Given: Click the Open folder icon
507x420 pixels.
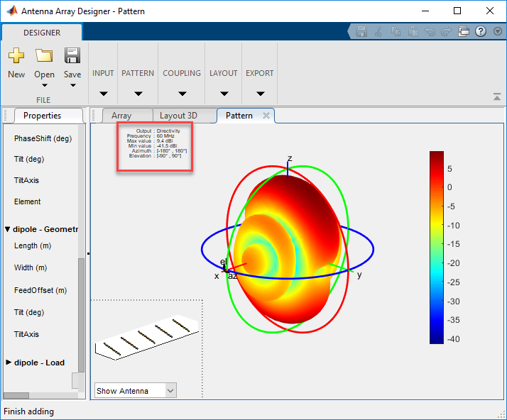Looking at the screenshot, I should (x=44, y=56).
